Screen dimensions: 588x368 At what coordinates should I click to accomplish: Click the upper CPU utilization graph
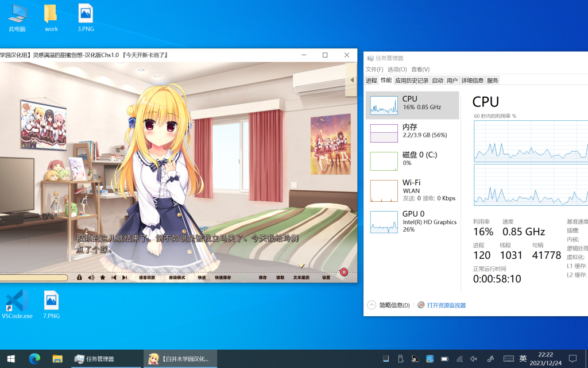pos(531,141)
